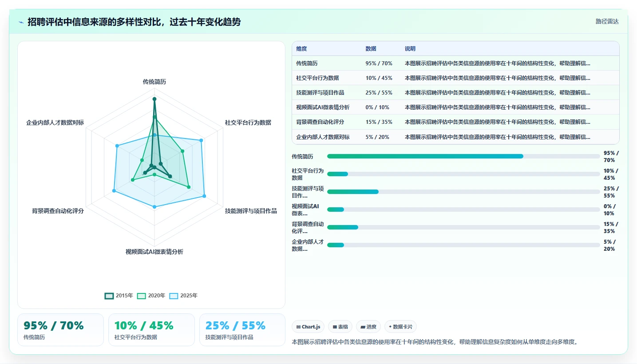Click the 5% / 20% table value
The image size is (637, 364).
click(x=377, y=137)
